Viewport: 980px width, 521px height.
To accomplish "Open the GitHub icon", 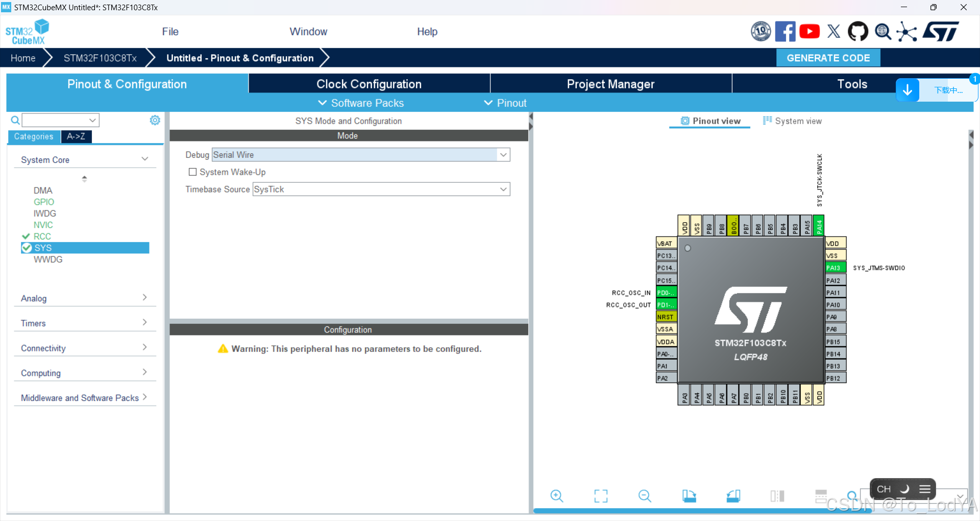I will 858,32.
